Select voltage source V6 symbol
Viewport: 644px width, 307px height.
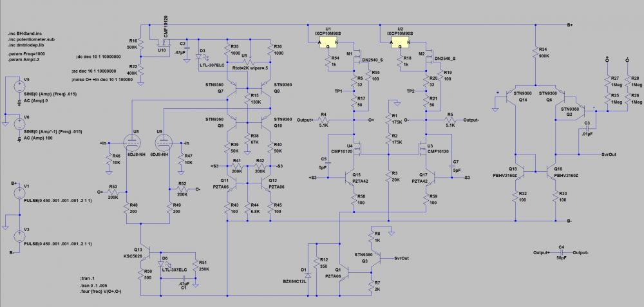[19, 124]
